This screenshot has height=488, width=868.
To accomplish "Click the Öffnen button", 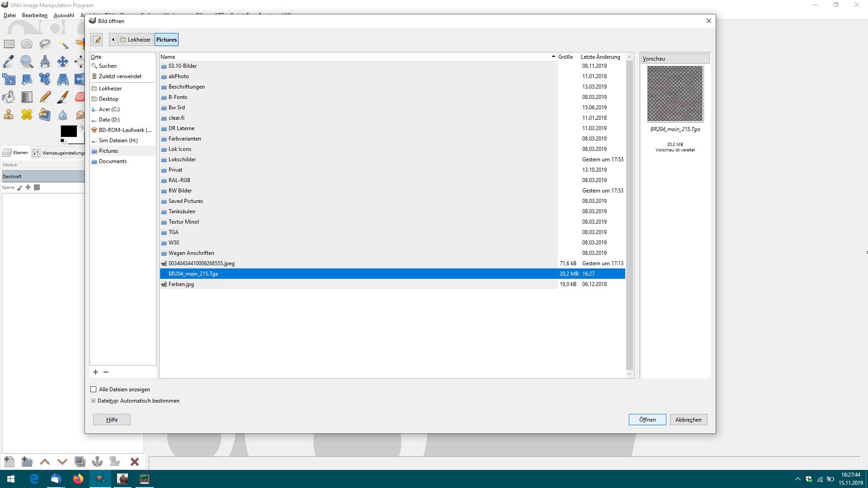I will tap(647, 420).
